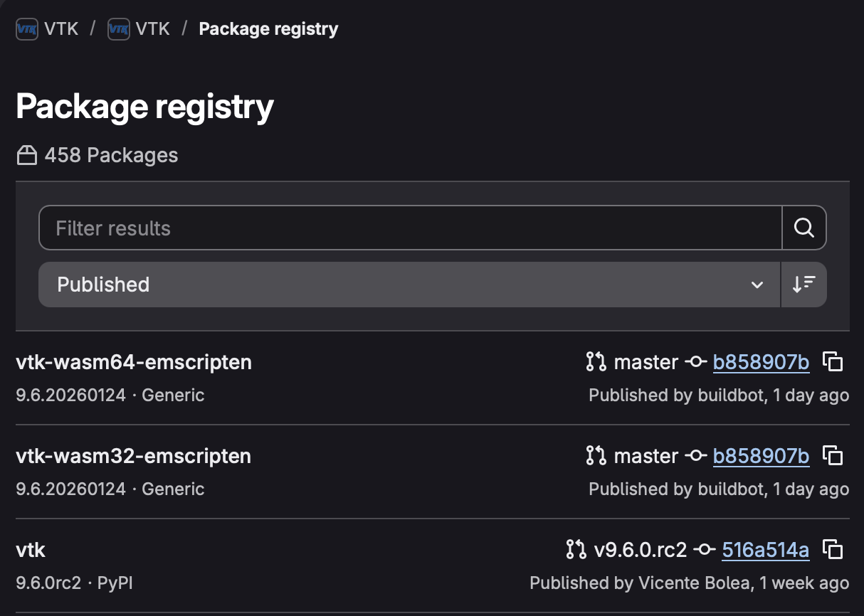Image resolution: width=864 pixels, height=616 pixels.
Task: Toggle sort direction icon button
Action: (x=804, y=285)
